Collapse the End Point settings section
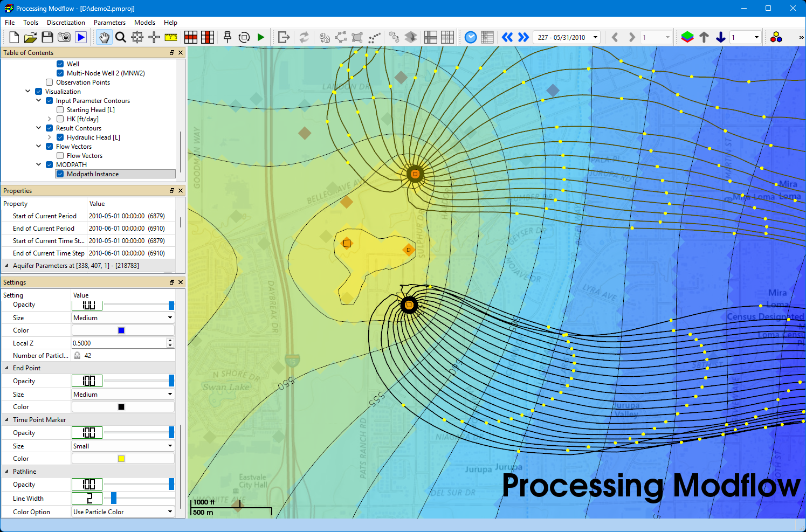The height and width of the screenshot is (532, 806). (x=7, y=368)
